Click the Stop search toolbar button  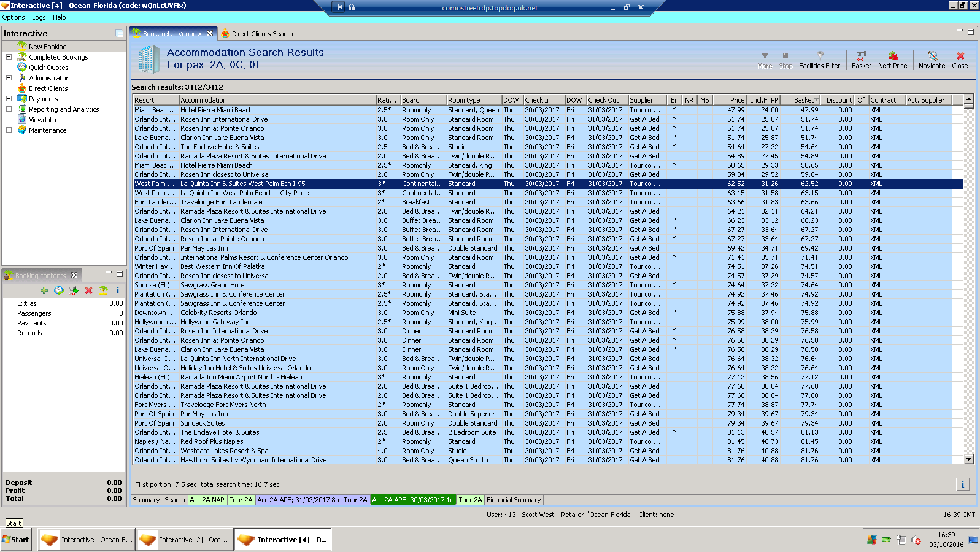pos(785,60)
